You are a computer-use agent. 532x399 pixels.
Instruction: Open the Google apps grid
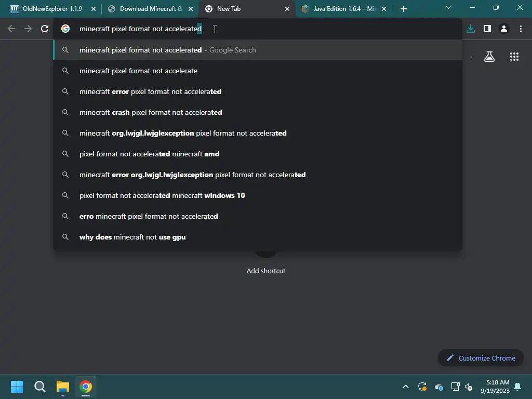pos(514,57)
